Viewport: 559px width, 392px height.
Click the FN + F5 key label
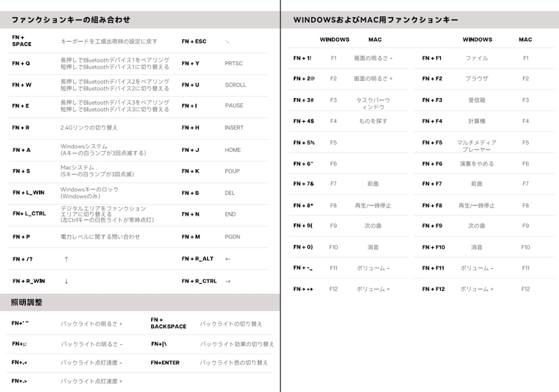[x=432, y=143]
